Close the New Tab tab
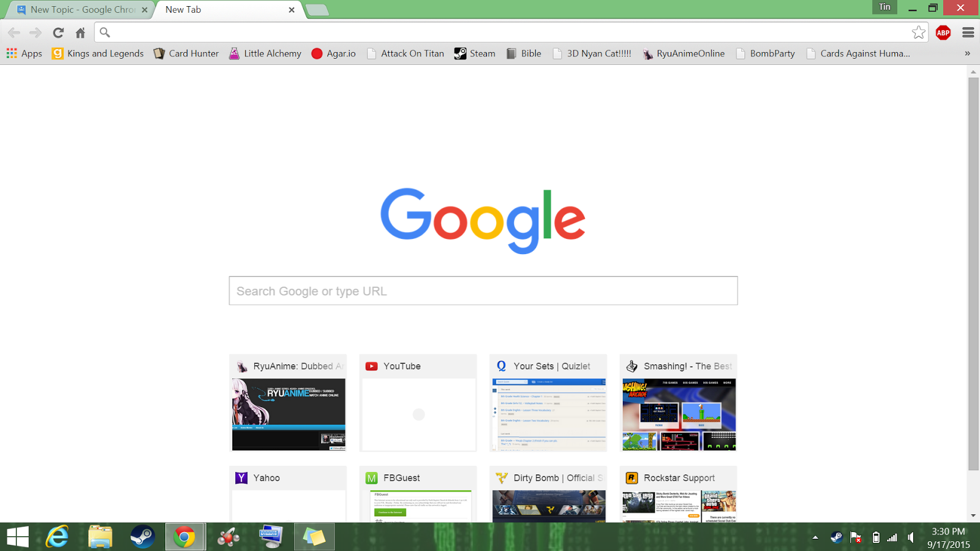This screenshot has width=980, height=551. pyautogui.click(x=292, y=10)
